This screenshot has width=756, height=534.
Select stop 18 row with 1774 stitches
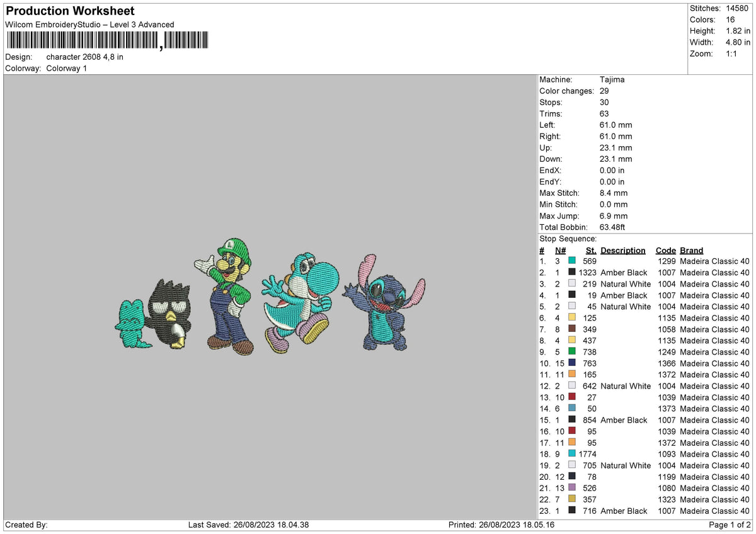(644, 454)
